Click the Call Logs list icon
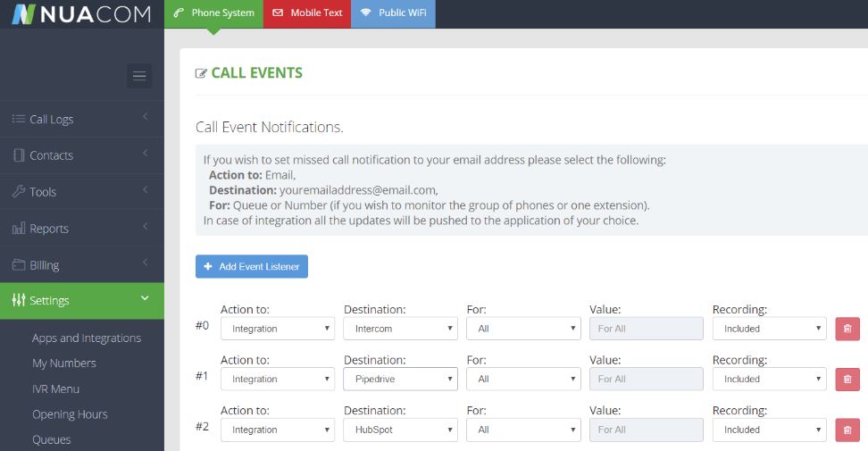The height and width of the screenshot is (451, 868). click(x=19, y=119)
